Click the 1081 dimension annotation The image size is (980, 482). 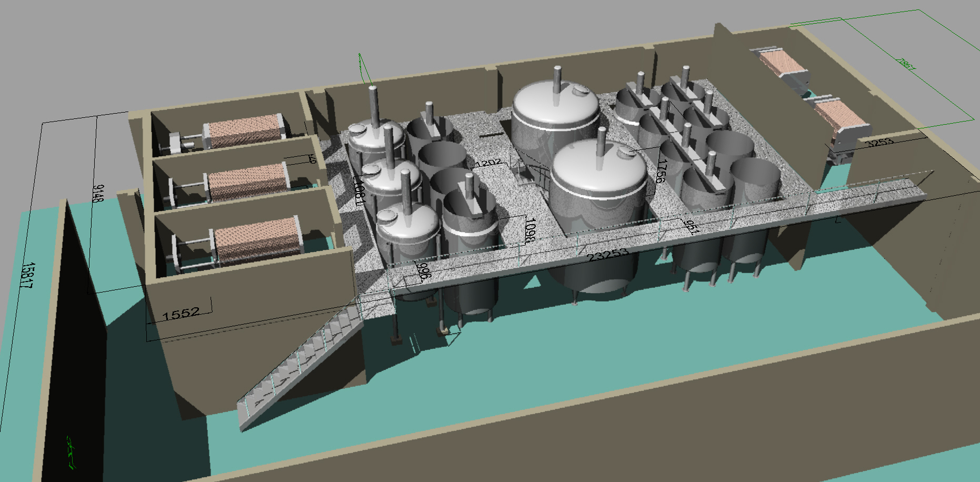coord(358,190)
